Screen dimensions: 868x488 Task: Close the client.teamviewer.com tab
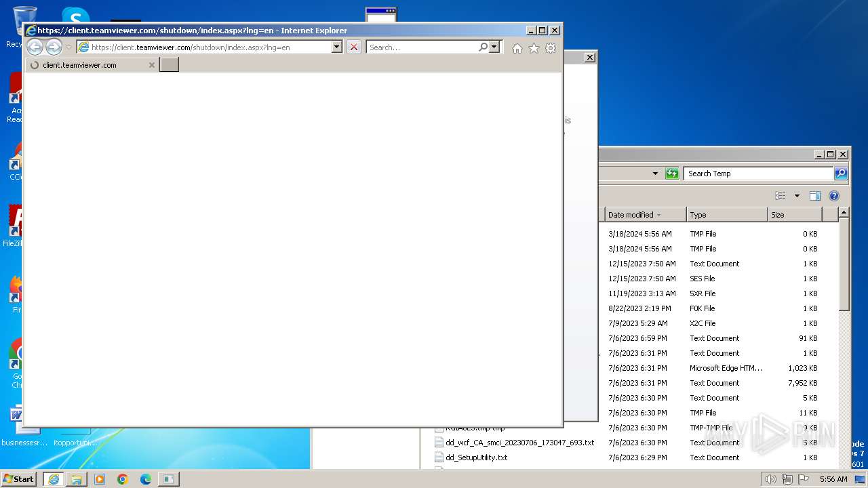coord(151,65)
